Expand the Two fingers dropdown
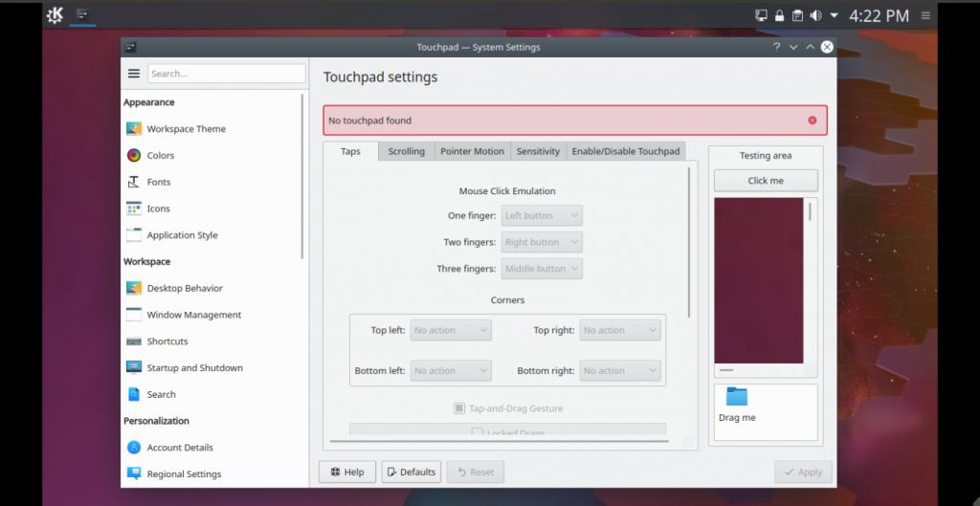This screenshot has width=980, height=506. click(x=541, y=242)
